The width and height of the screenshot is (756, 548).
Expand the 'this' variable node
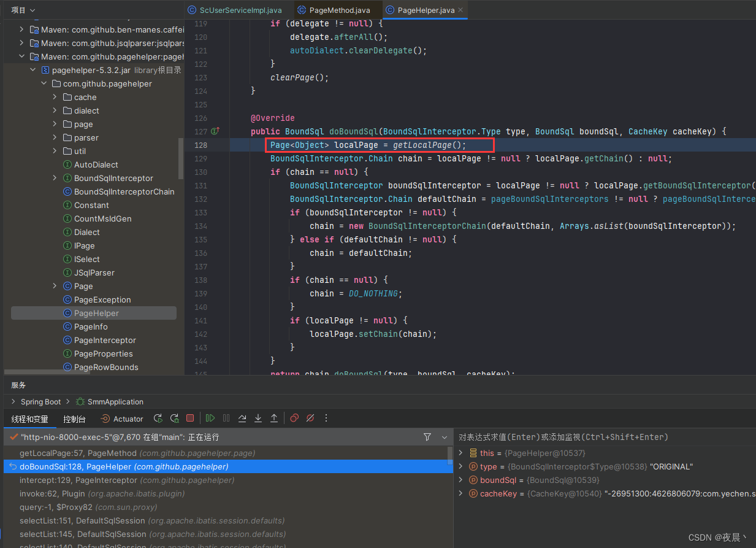coord(461,453)
